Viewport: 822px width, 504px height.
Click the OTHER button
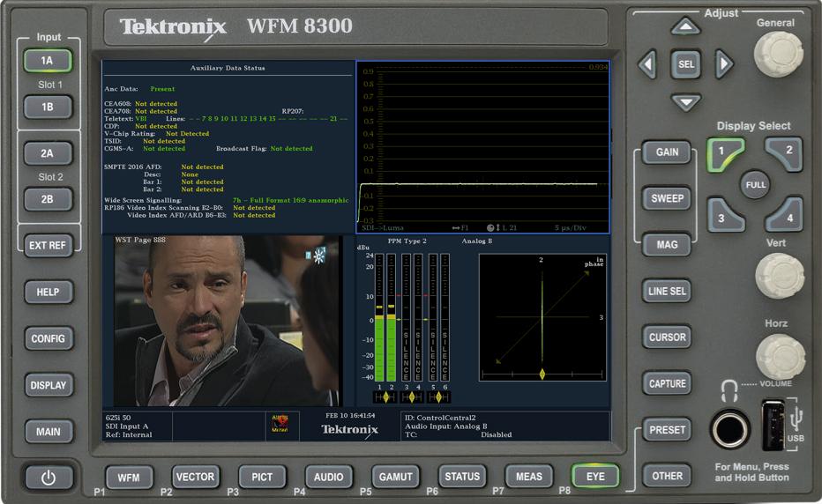[x=667, y=476]
